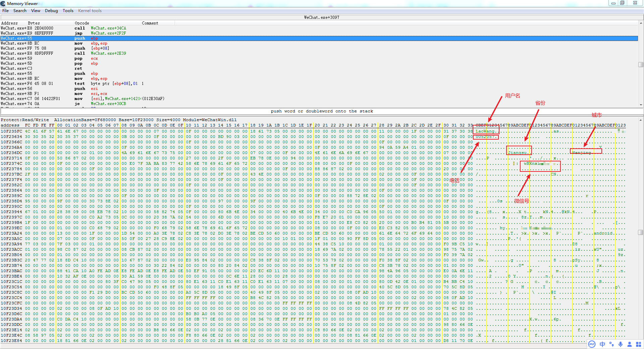
Task: Click hex row address 10F23A24
Action: click(x=11, y=233)
